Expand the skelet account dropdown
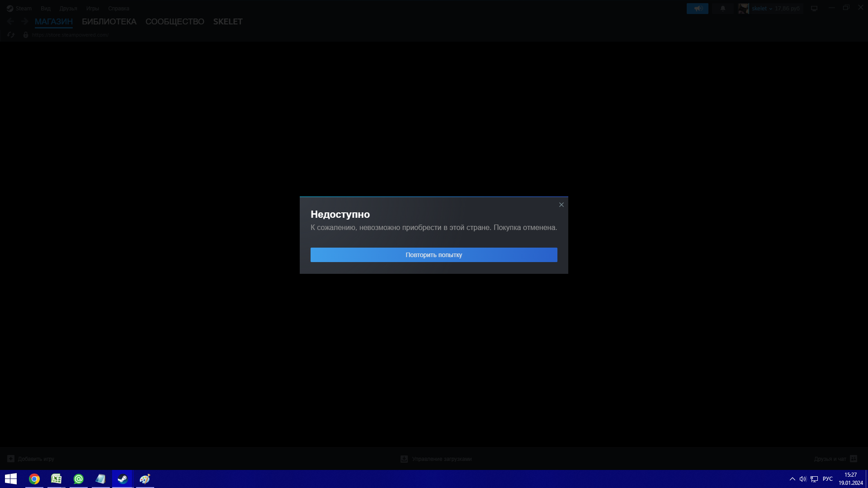 point(762,9)
